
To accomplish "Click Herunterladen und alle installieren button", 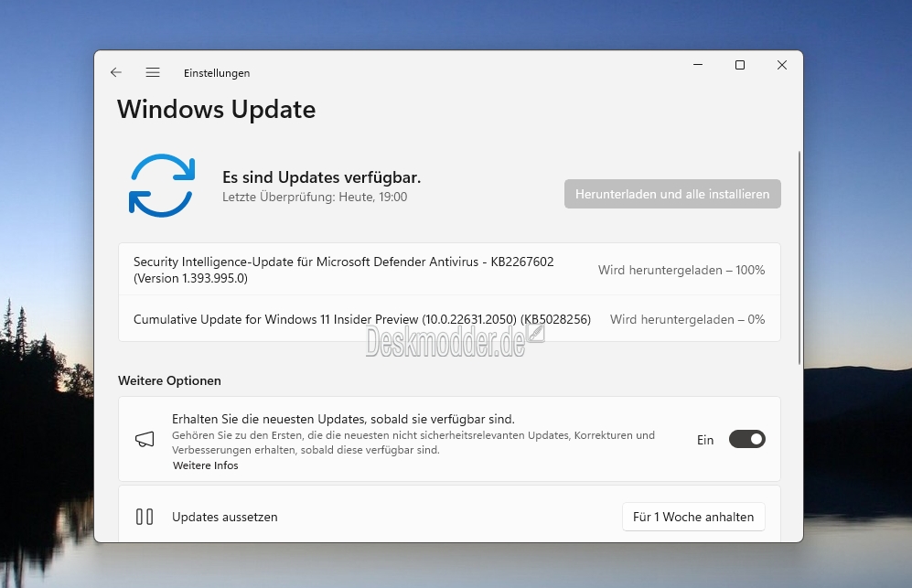I will [672, 194].
